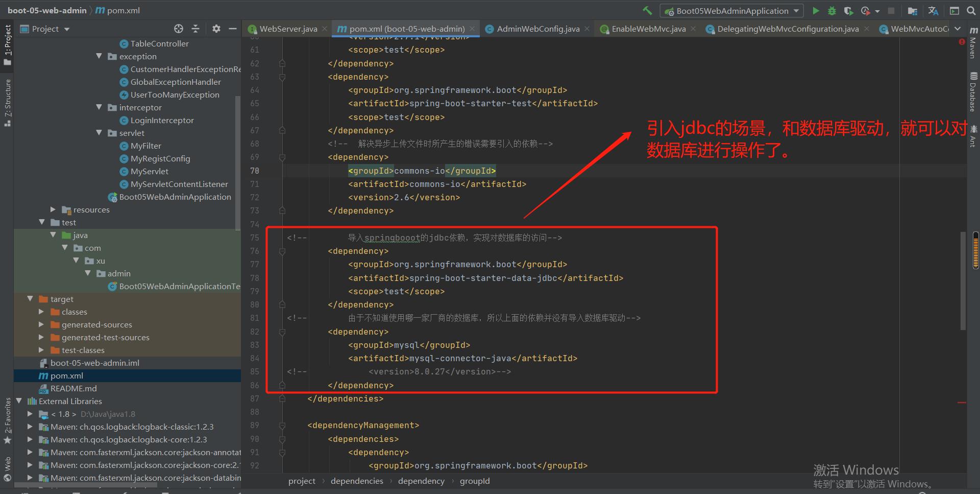Click the boot-05-web-admin breadcrumb in title bar
Viewport: 980px width, 494px height.
47,10
